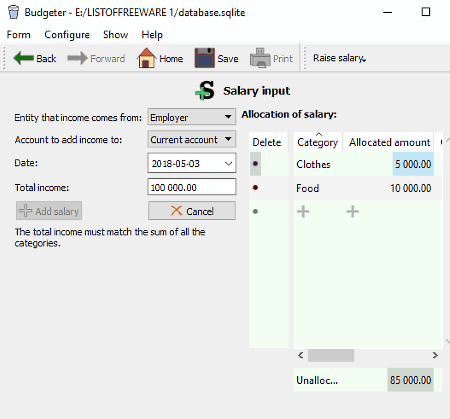The width and height of the screenshot is (450, 419).
Task: Open the Raise salary toolbar dropdown
Action: 340,58
